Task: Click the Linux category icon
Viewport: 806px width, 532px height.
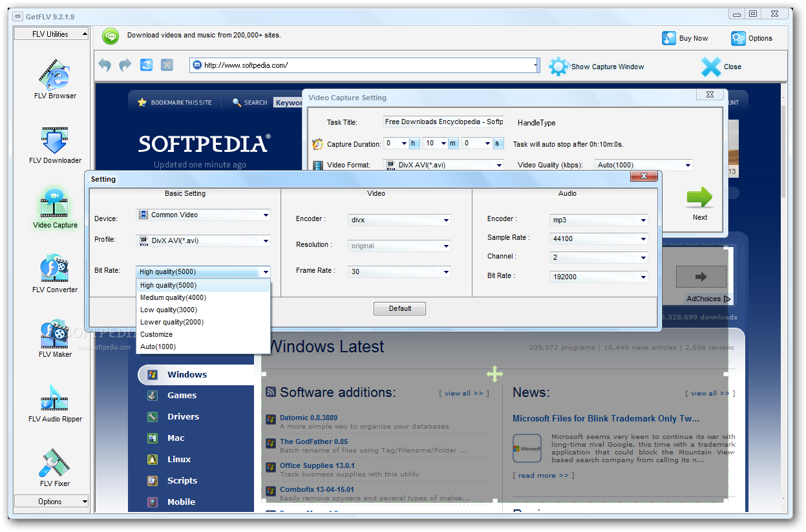Action: point(153,460)
